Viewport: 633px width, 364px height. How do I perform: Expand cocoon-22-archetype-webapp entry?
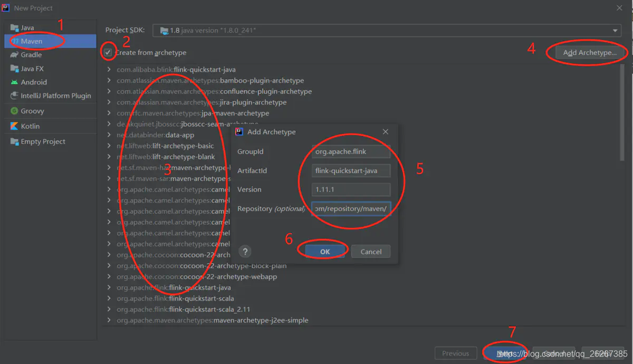click(109, 277)
